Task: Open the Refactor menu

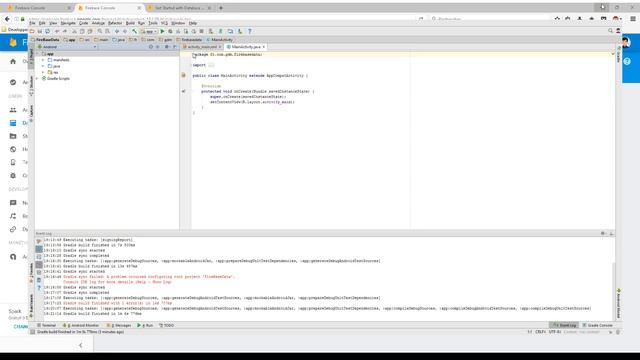Action: click(115, 23)
